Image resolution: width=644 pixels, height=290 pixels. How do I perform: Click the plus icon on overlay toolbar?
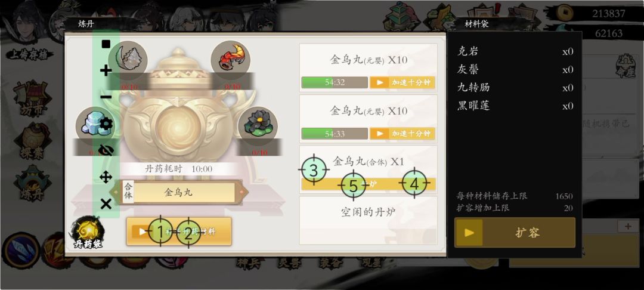tap(106, 70)
